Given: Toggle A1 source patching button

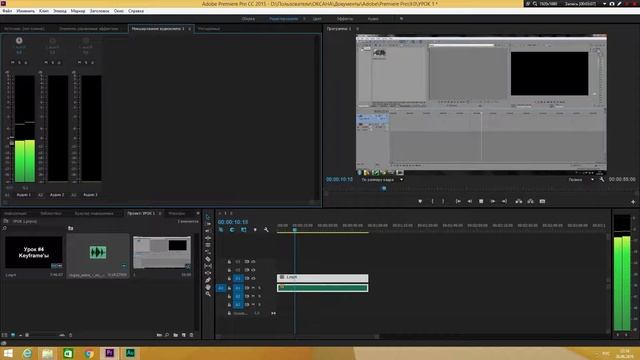Looking at the screenshot, I should [x=221, y=288].
